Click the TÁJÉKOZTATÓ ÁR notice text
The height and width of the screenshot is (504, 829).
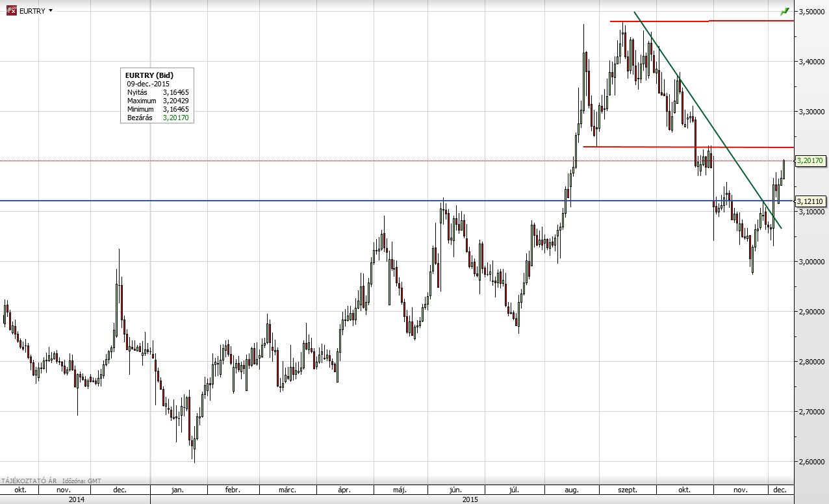(x=29, y=481)
